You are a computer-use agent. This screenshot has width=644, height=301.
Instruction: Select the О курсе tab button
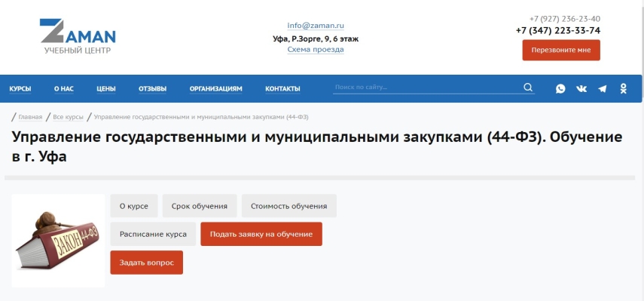tap(134, 206)
